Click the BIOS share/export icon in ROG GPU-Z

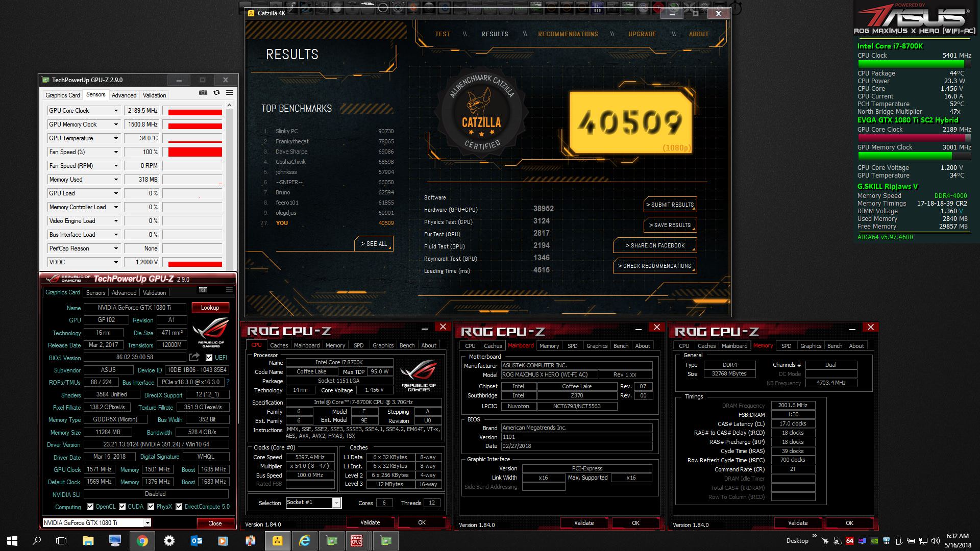point(194,357)
